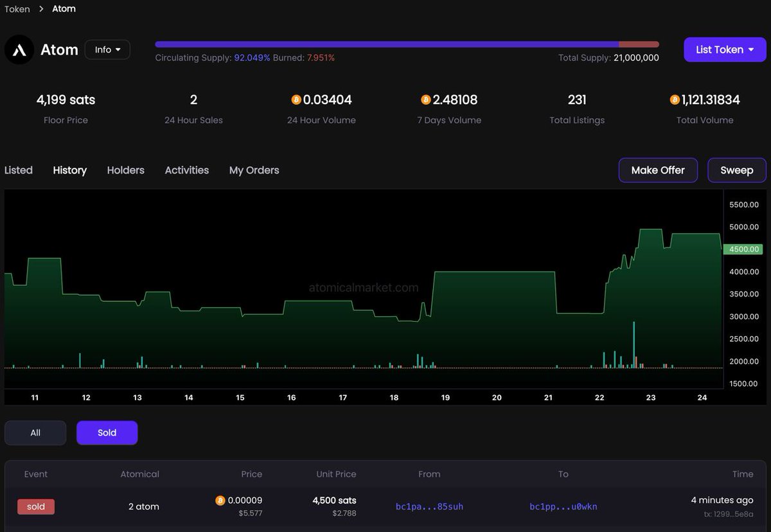The image size is (771, 532).
Task: Switch to the Holders tab
Action: click(126, 170)
